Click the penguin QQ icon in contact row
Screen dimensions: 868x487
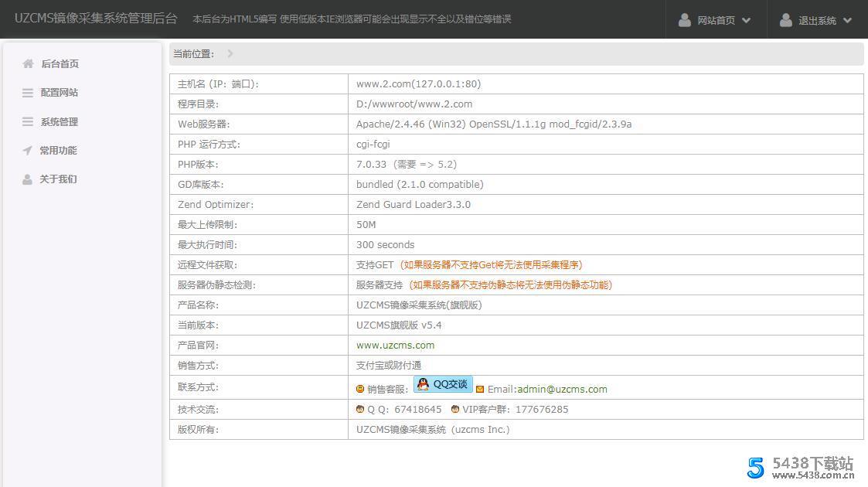point(422,384)
